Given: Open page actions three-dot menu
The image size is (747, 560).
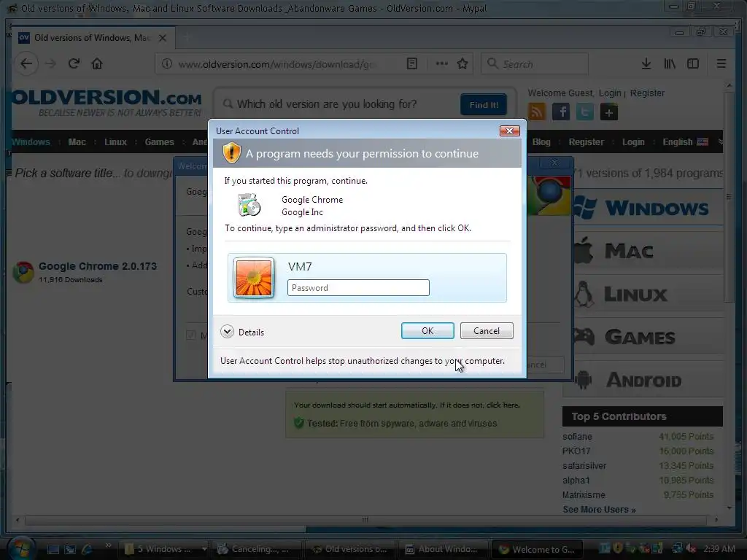Looking at the screenshot, I should point(441,64).
